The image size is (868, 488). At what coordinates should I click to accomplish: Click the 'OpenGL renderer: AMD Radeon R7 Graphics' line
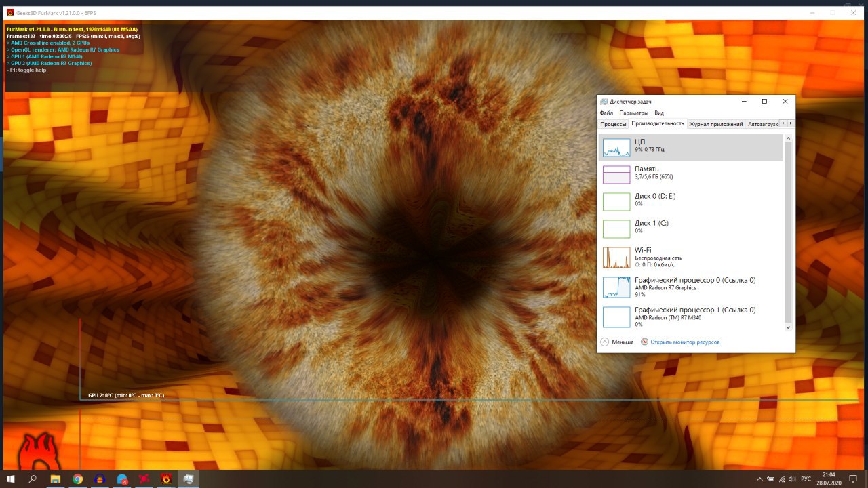click(63, 49)
